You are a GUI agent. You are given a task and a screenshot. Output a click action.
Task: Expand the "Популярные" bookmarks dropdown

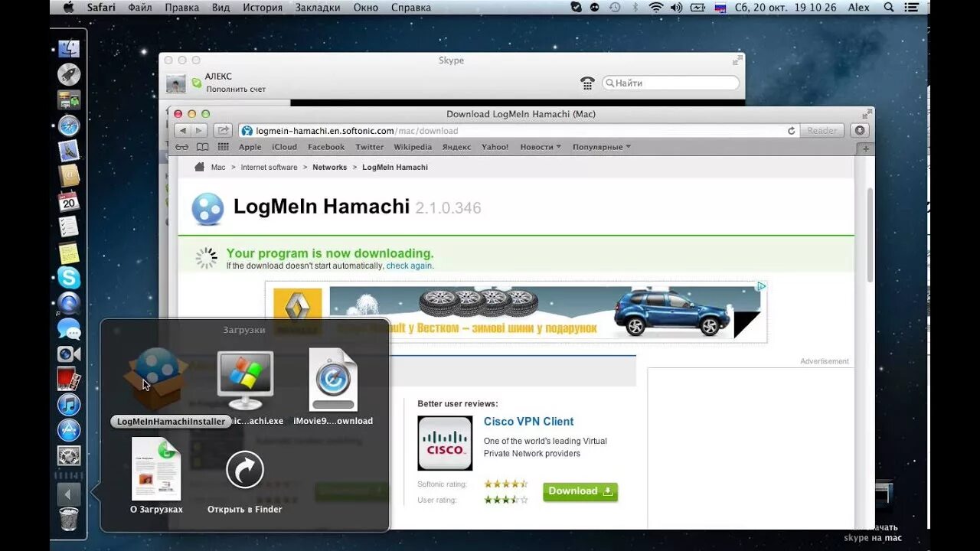point(602,147)
